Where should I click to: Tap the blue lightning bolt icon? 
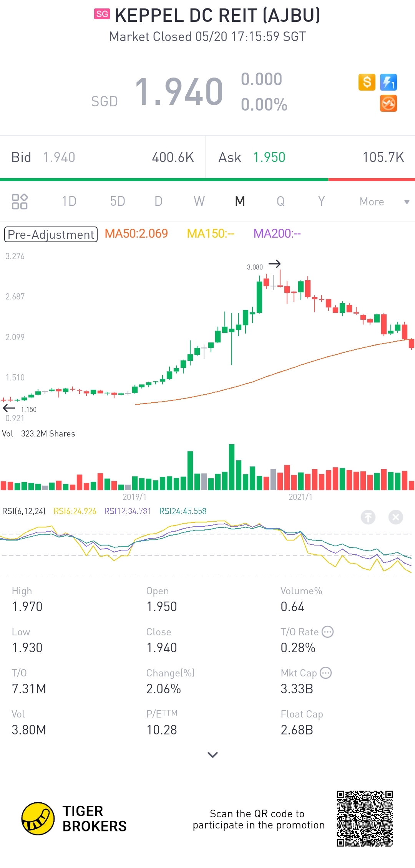tap(388, 82)
